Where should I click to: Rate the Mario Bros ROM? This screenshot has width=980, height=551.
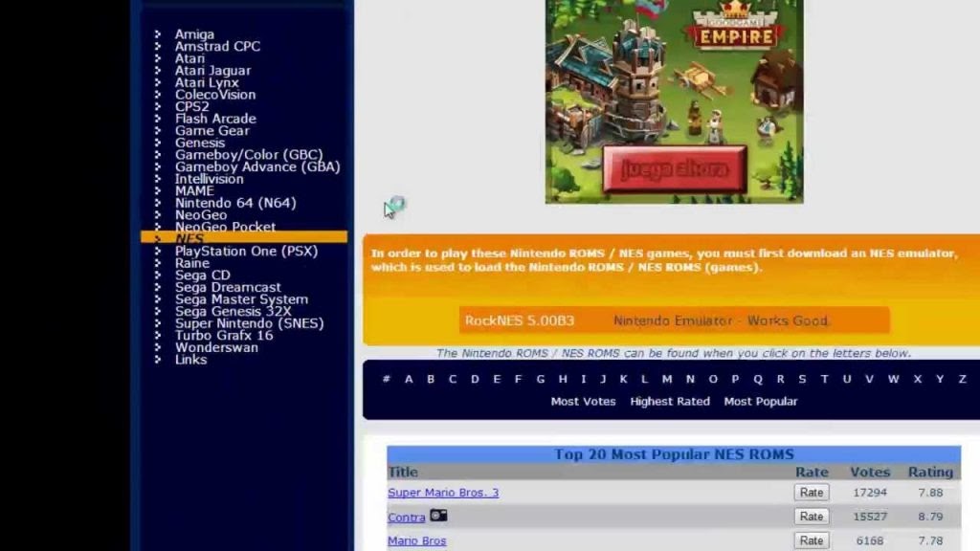pyautogui.click(x=812, y=541)
